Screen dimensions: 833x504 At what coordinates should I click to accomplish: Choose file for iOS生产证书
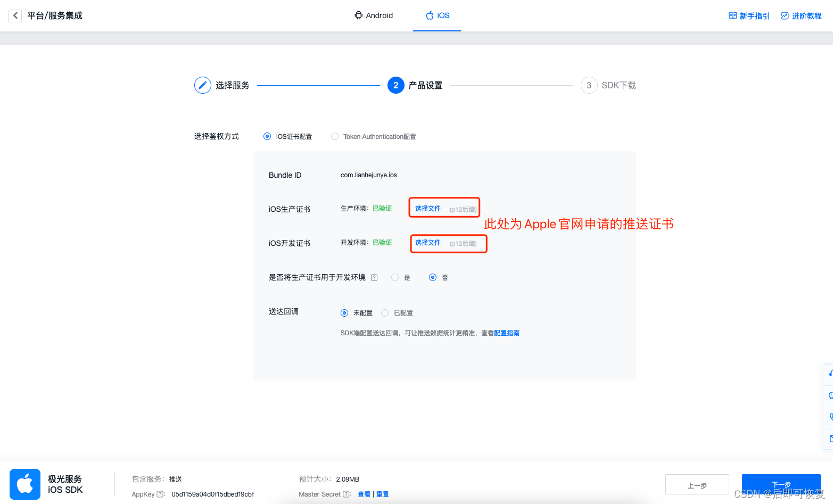pos(428,209)
